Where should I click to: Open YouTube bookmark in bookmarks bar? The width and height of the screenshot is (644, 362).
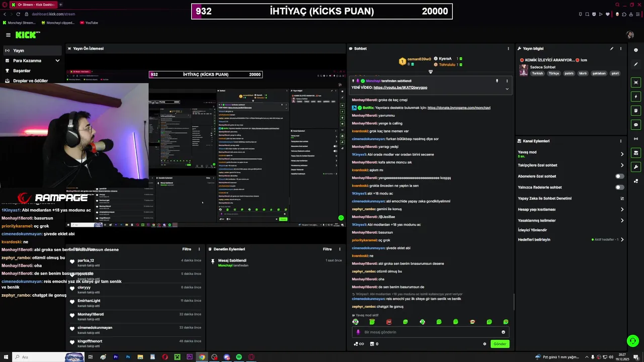pos(89,23)
